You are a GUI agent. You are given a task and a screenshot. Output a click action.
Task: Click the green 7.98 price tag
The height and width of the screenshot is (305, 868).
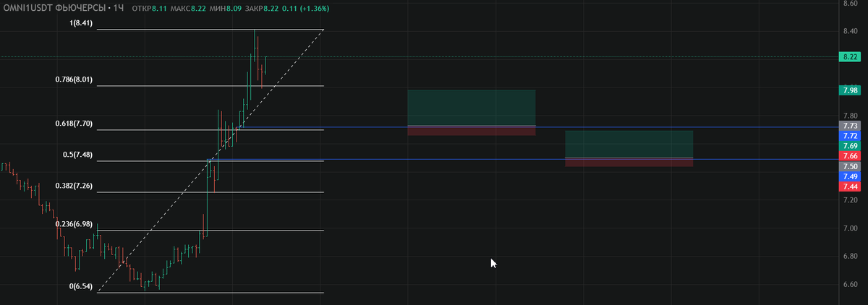click(x=850, y=90)
